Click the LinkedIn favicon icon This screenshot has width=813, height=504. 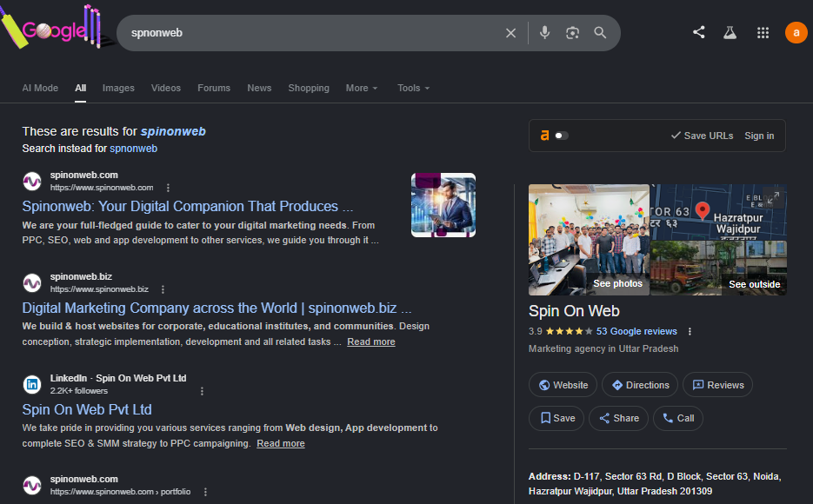click(x=32, y=384)
